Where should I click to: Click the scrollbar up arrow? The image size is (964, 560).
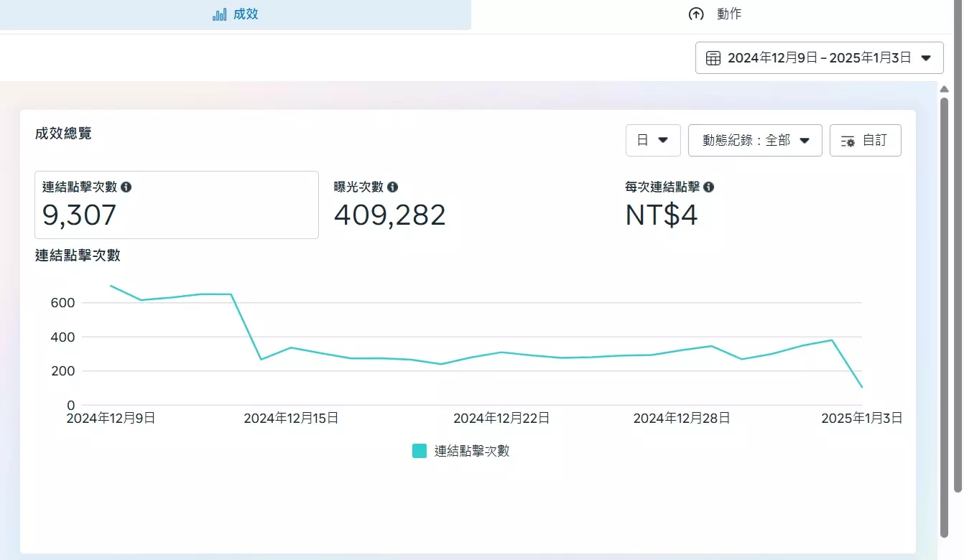point(945,88)
